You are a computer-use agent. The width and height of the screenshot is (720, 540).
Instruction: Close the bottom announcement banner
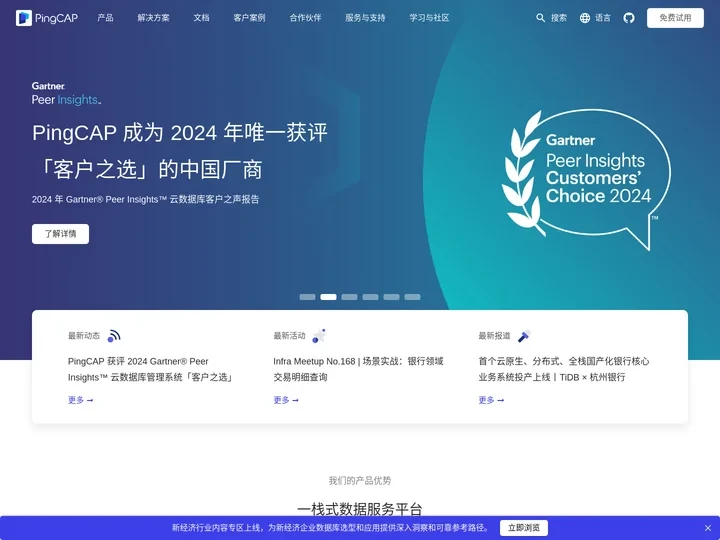tap(708, 528)
